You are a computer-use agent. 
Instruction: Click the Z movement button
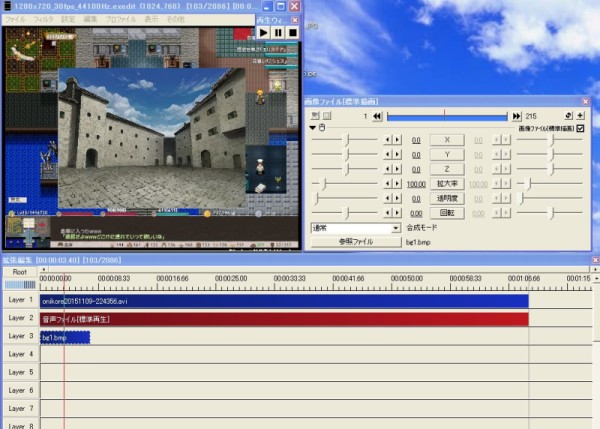point(447,169)
